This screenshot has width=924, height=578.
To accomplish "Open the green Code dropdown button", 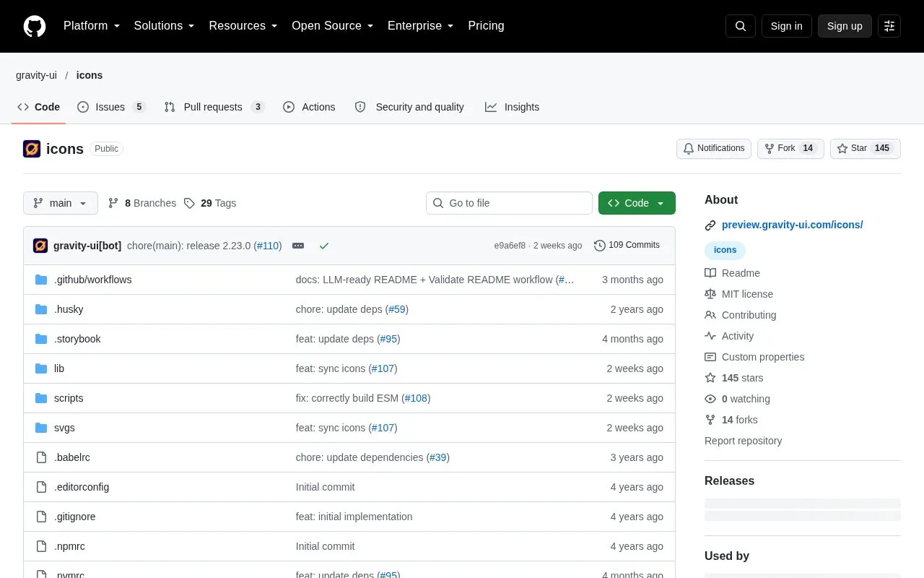I will tap(637, 203).
